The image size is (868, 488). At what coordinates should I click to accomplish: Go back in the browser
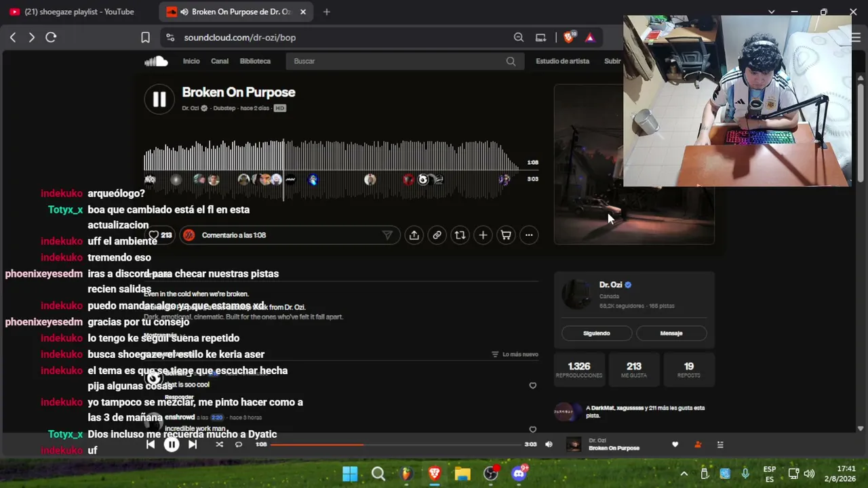pyautogui.click(x=13, y=37)
